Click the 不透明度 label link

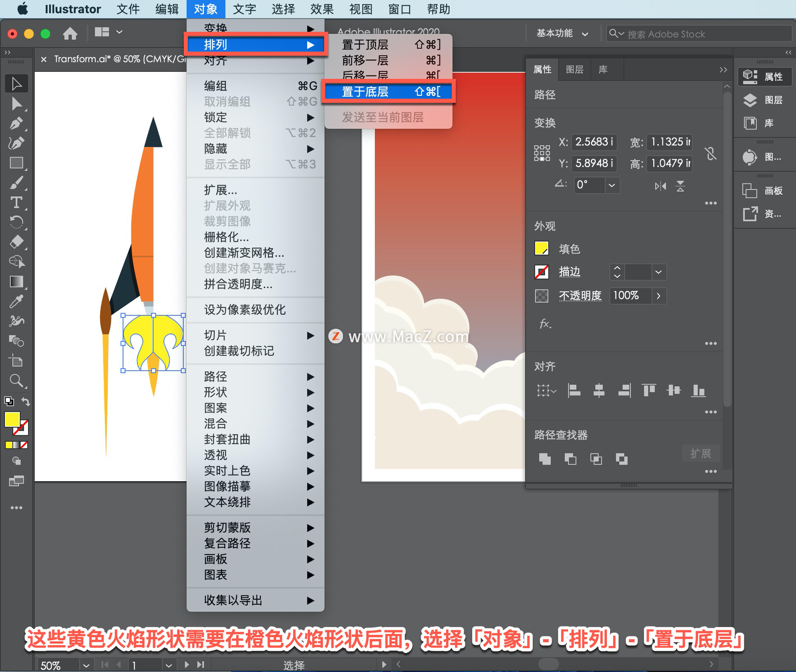tap(580, 296)
